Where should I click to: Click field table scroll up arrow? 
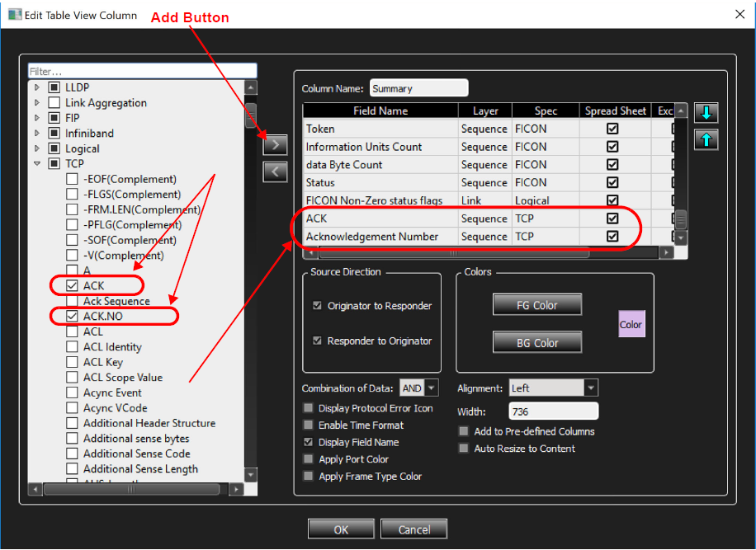pyautogui.click(x=680, y=111)
